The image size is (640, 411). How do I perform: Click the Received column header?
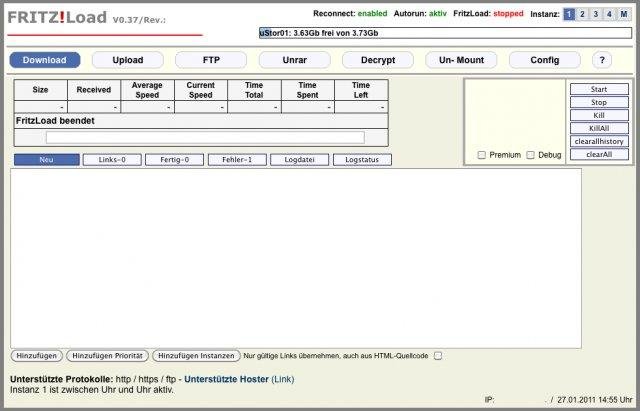click(94, 90)
